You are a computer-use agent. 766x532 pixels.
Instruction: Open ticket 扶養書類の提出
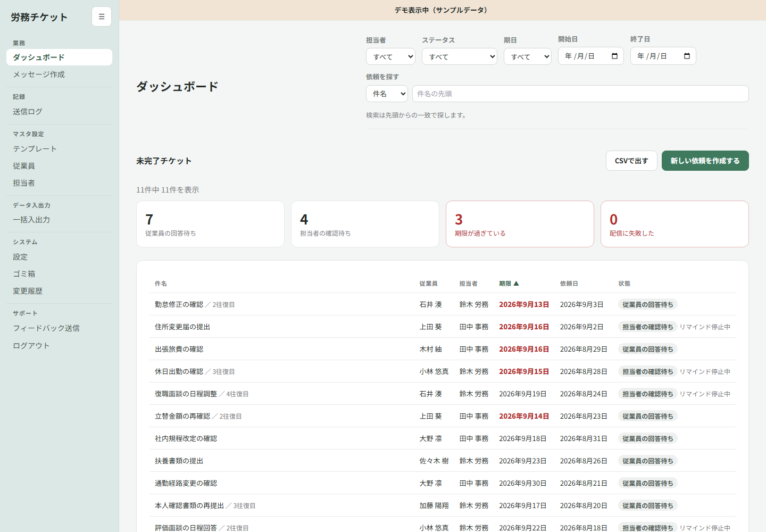coord(179,461)
